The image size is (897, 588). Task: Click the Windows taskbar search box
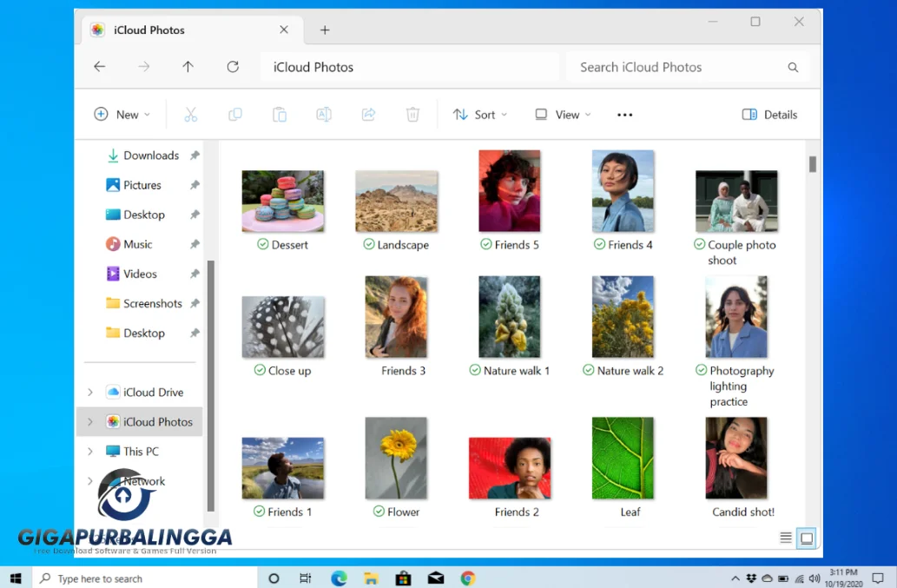tap(145, 578)
